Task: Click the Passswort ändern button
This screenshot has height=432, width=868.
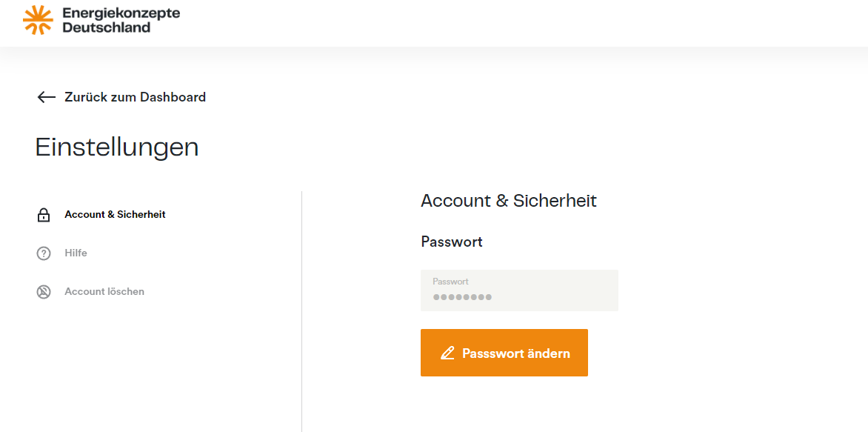Action: 504,353
